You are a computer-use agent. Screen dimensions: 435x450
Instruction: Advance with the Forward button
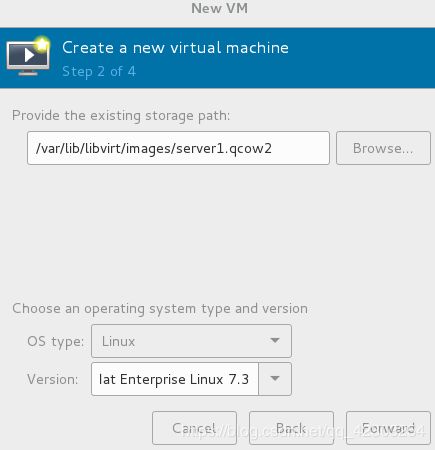388,428
